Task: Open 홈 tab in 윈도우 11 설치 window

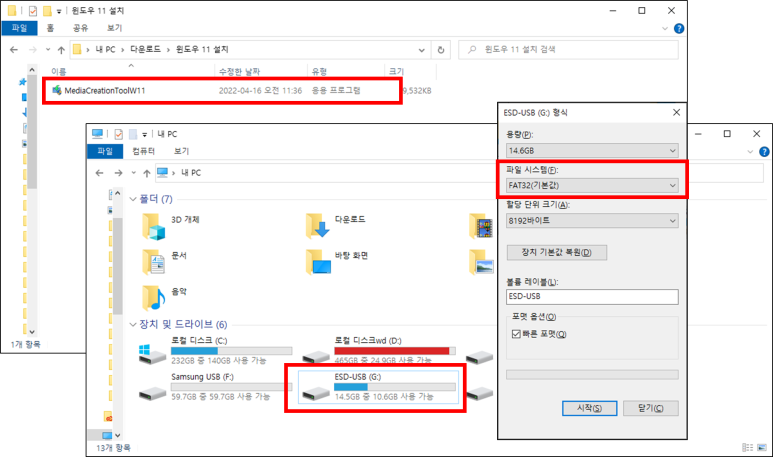Action: (50, 28)
